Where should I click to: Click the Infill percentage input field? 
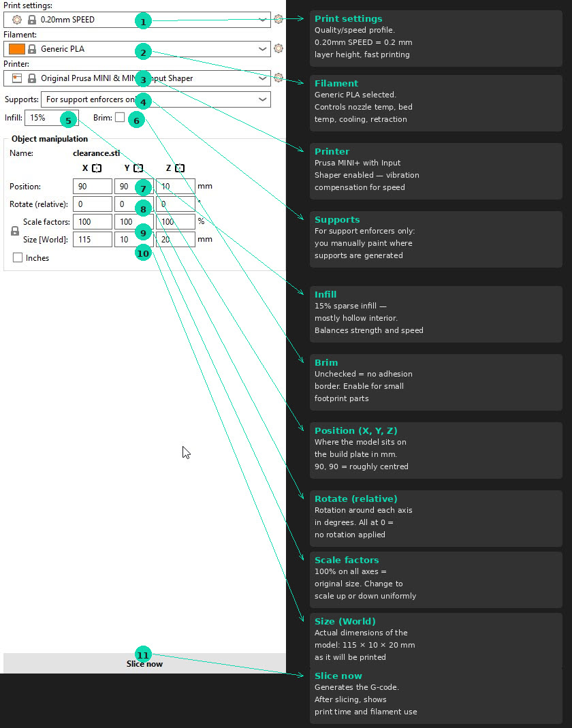tap(51, 117)
